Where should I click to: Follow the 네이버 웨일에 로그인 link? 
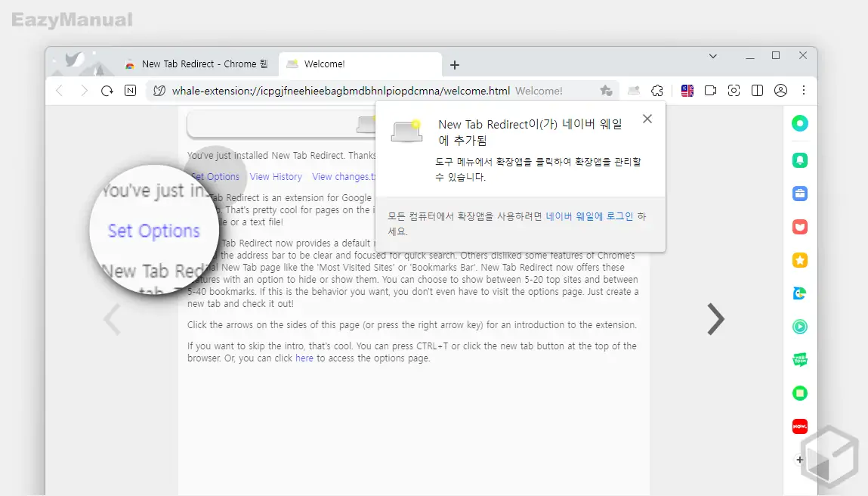point(589,216)
